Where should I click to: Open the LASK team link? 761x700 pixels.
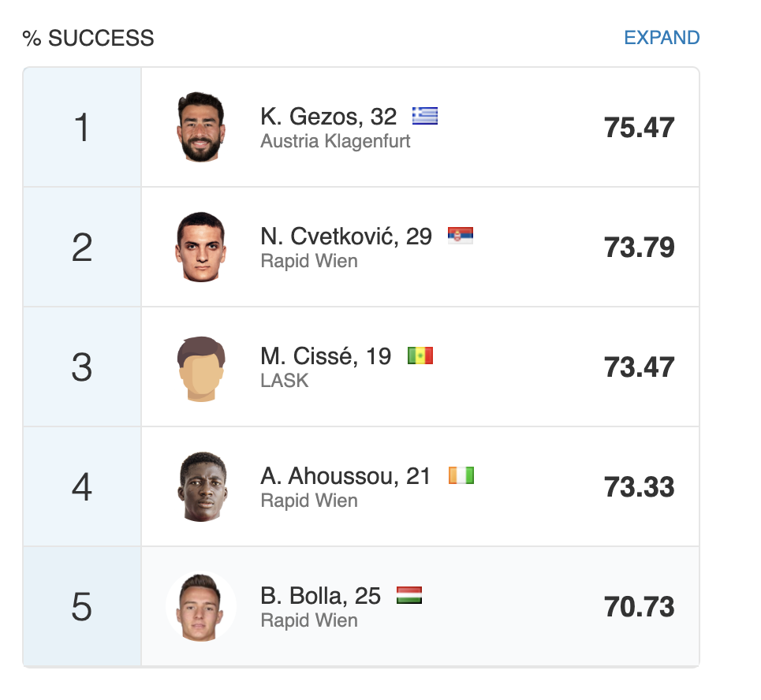pos(285,382)
